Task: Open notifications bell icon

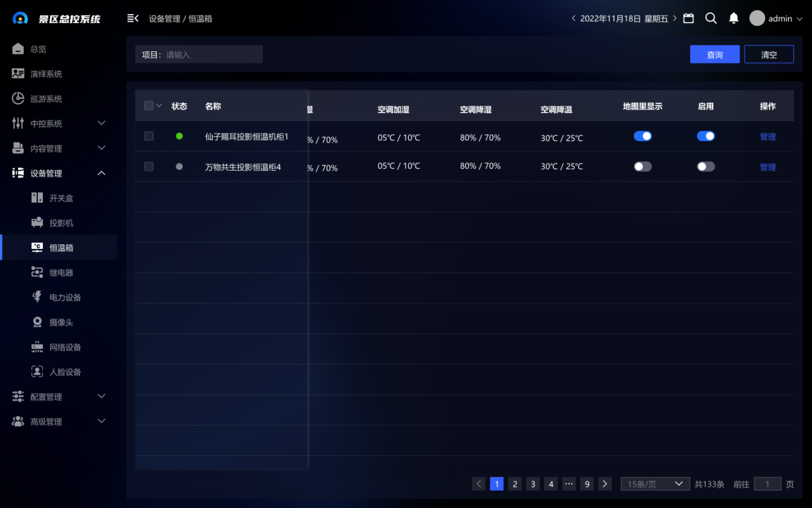Action: point(734,19)
